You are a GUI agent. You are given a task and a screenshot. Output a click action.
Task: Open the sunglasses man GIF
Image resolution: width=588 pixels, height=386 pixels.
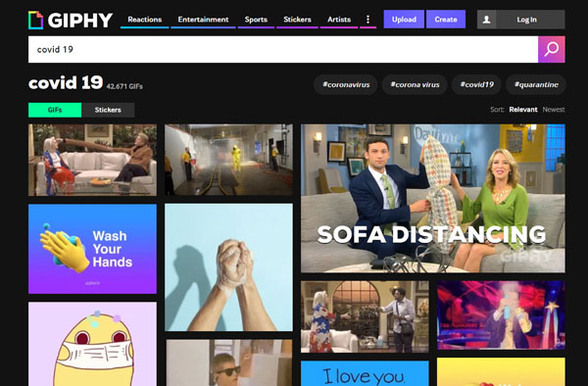point(228,362)
